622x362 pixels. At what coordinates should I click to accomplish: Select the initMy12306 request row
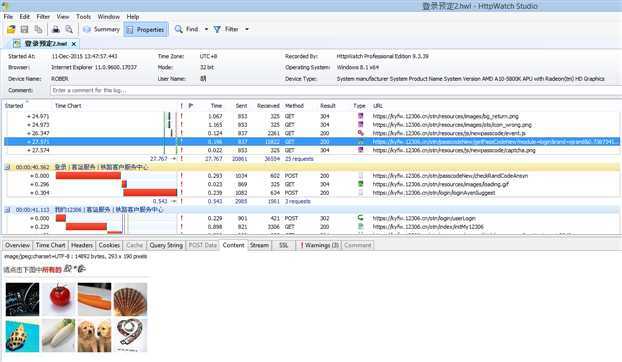coord(312,227)
